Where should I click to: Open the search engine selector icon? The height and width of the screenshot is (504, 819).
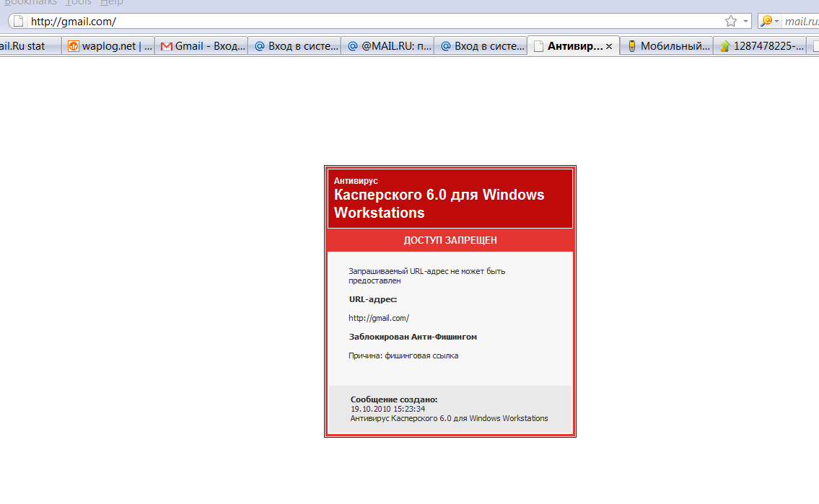coord(769,21)
